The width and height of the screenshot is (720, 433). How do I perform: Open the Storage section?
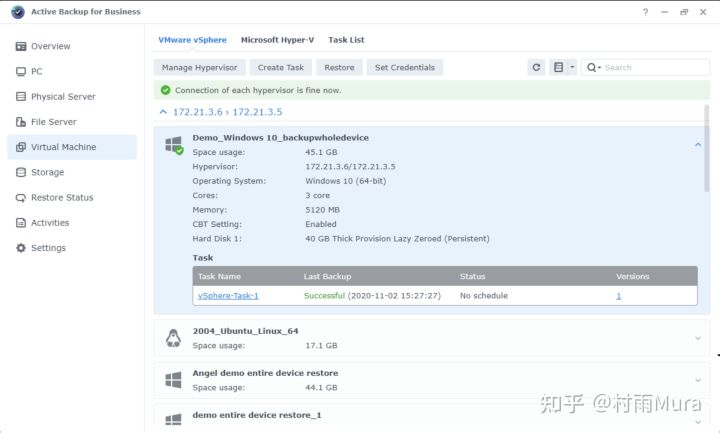pos(72,173)
